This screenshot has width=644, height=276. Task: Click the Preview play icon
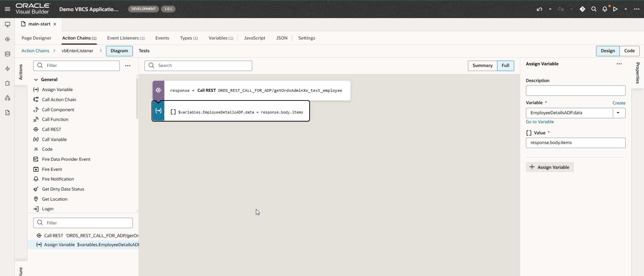click(x=615, y=9)
